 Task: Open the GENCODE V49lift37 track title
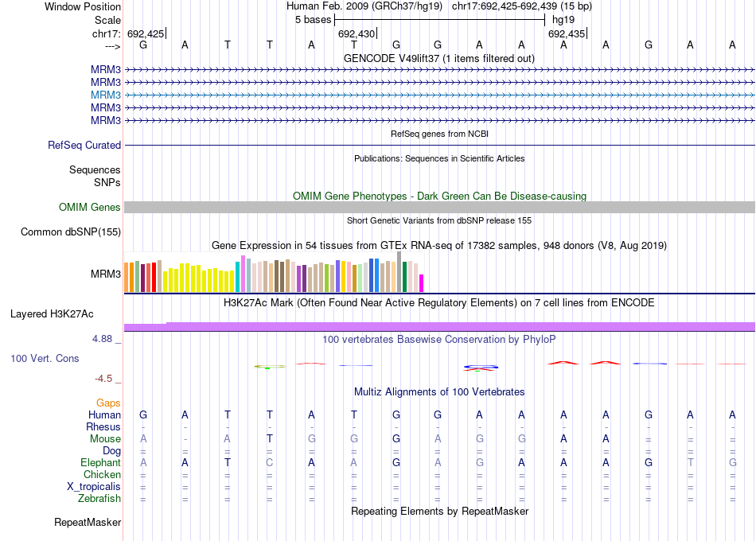[438, 58]
